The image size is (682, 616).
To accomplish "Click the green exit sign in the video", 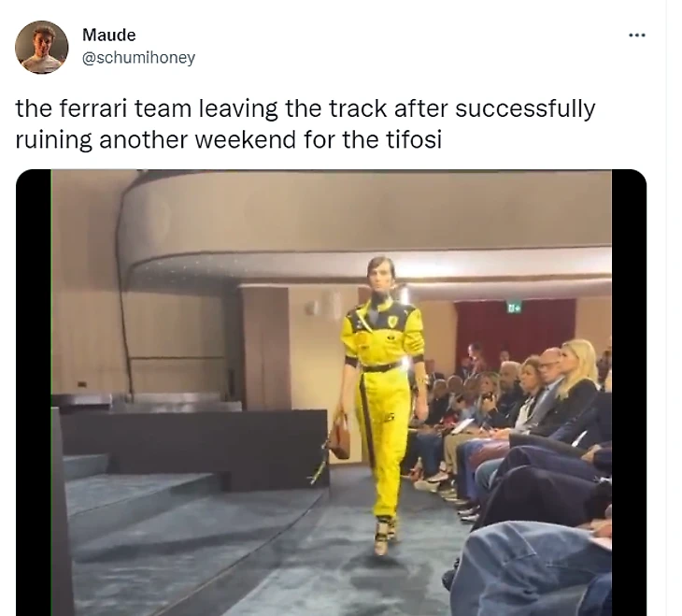I will pyautogui.click(x=515, y=308).
